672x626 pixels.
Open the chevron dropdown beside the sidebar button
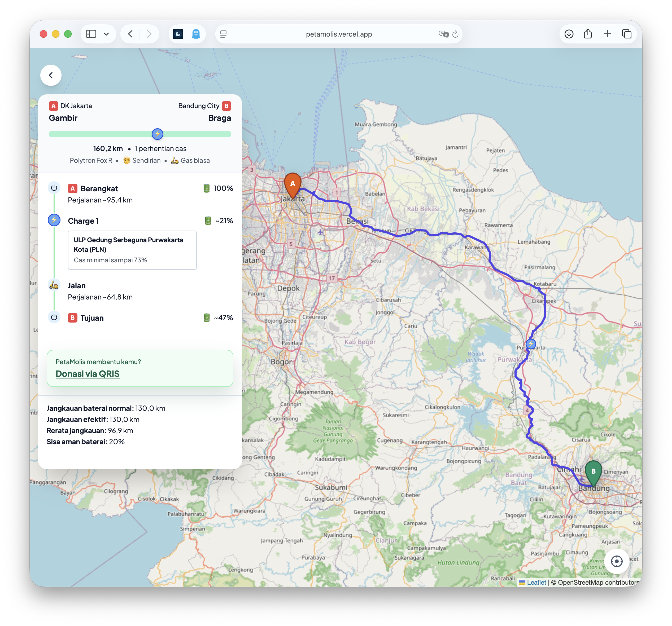tap(107, 34)
